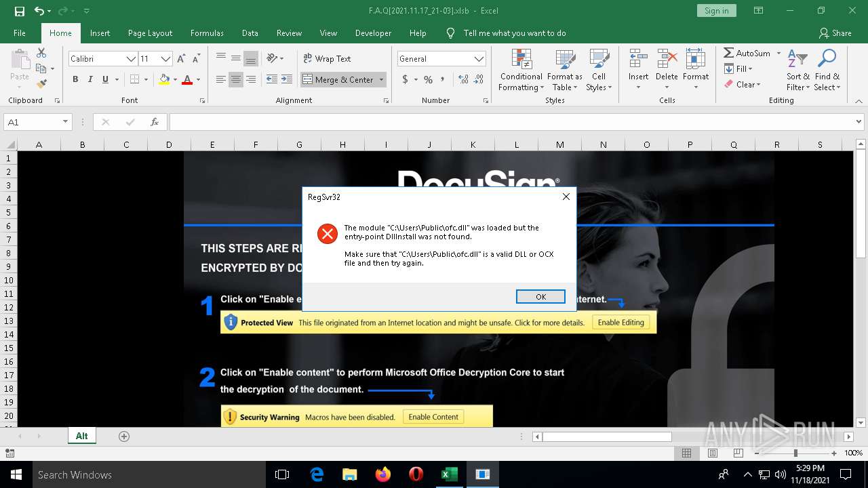Screen dimensions: 868x488
Task: Switch to the Data ribbon tab
Action: (250, 33)
